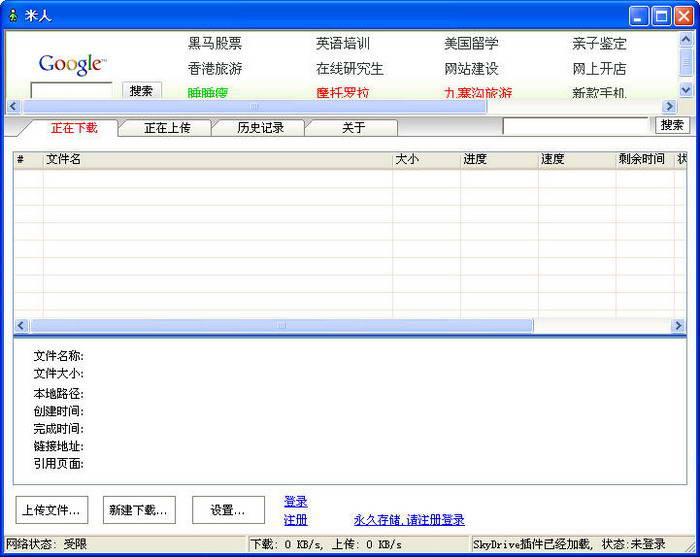Open the 黑马股票 link
Screen dimensions: 700x557
click(215, 43)
